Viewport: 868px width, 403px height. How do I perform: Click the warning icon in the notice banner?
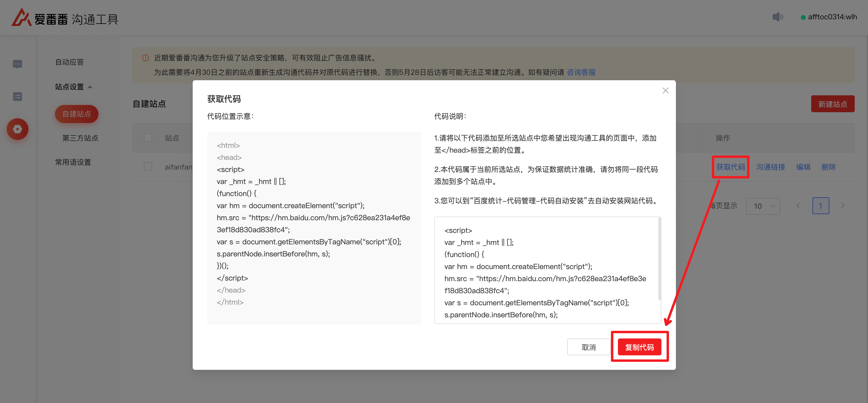[146, 58]
